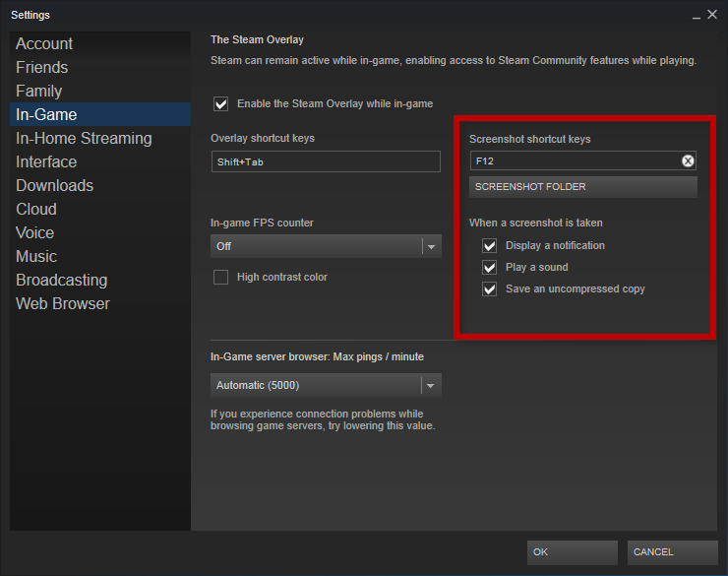This screenshot has width=728, height=576.
Task: Open the Interface settings category
Action: tap(100, 162)
